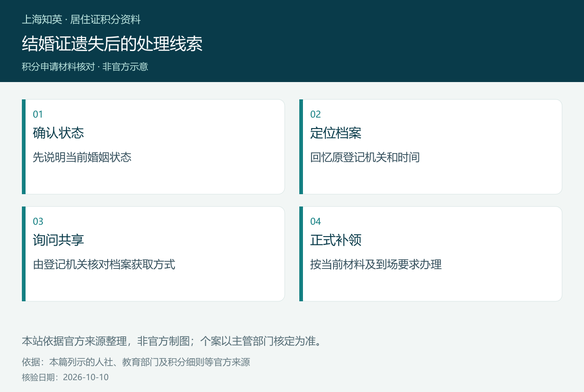584x392 pixels.
Task: Click the text 由登记机关核对档案获取方式
Action: [x=104, y=265]
